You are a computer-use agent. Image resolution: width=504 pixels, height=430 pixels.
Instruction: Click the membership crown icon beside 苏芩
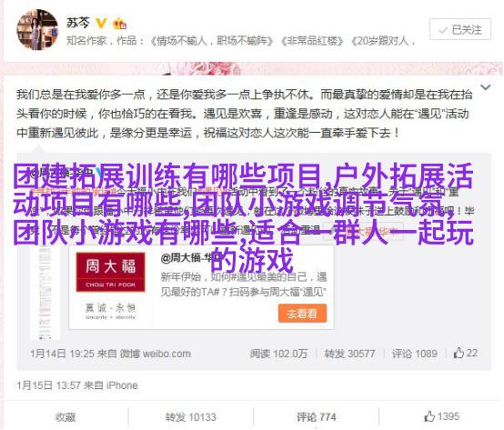click(120, 24)
